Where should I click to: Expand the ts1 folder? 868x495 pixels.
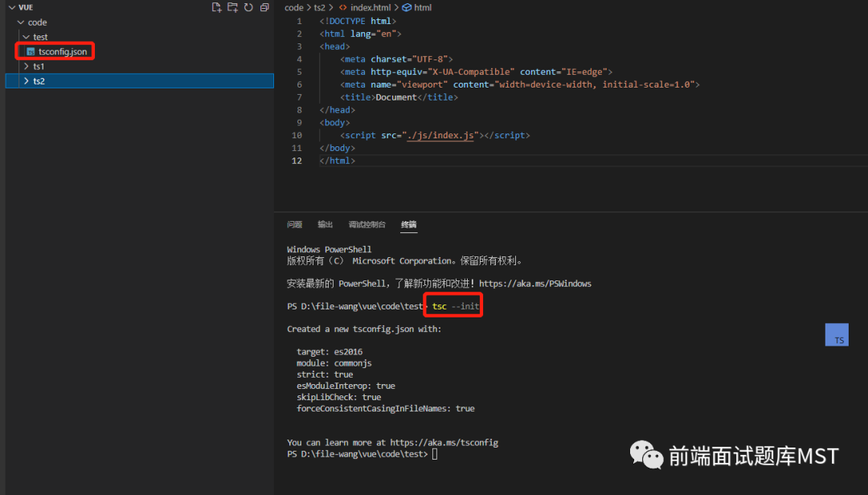26,66
